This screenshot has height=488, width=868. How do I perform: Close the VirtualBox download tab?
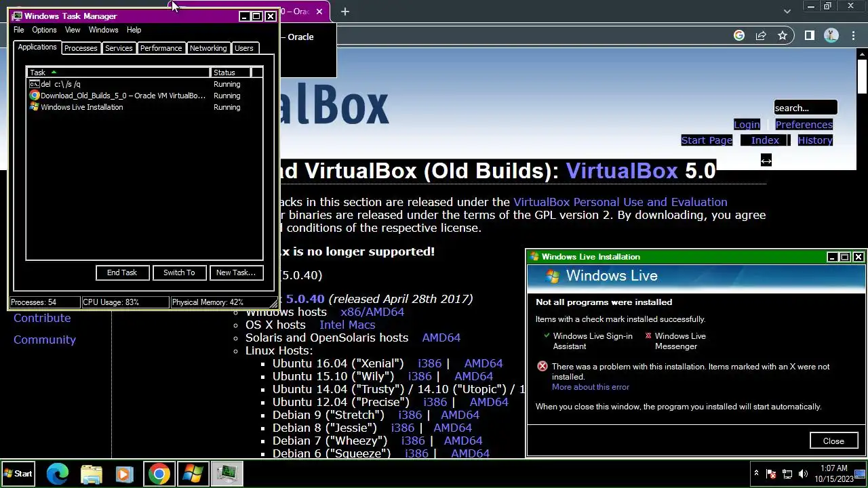pyautogui.click(x=319, y=12)
